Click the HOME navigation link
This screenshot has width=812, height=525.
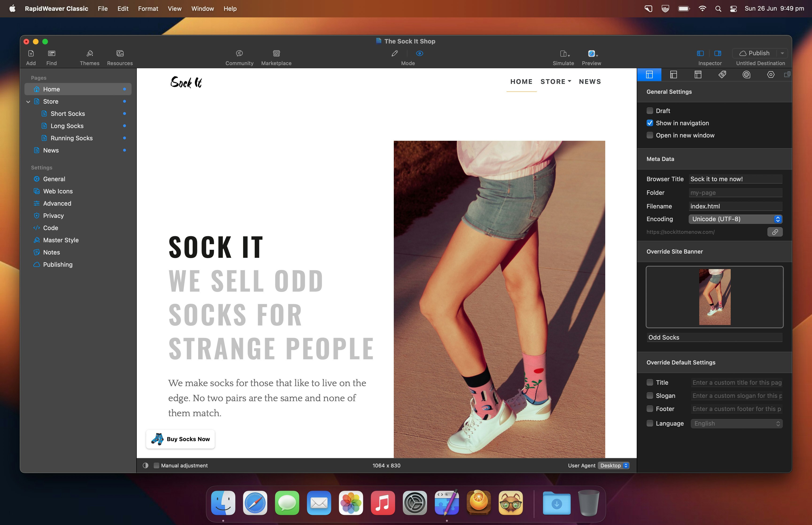(521, 82)
